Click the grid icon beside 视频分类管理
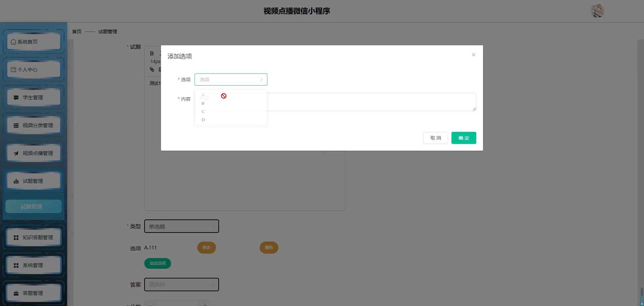Screen dimensions: 644x306 (x=16, y=125)
